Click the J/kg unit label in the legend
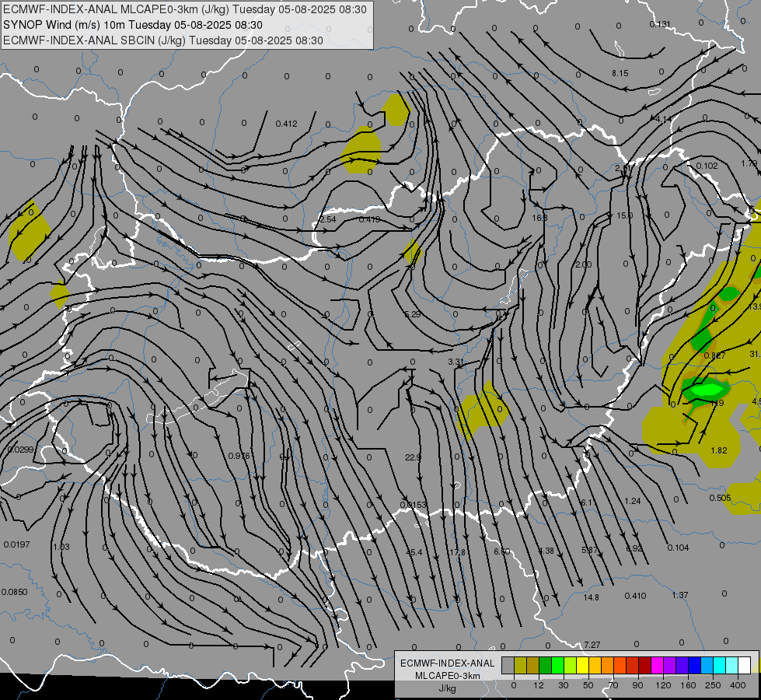The image size is (761, 700). [x=447, y=688]
